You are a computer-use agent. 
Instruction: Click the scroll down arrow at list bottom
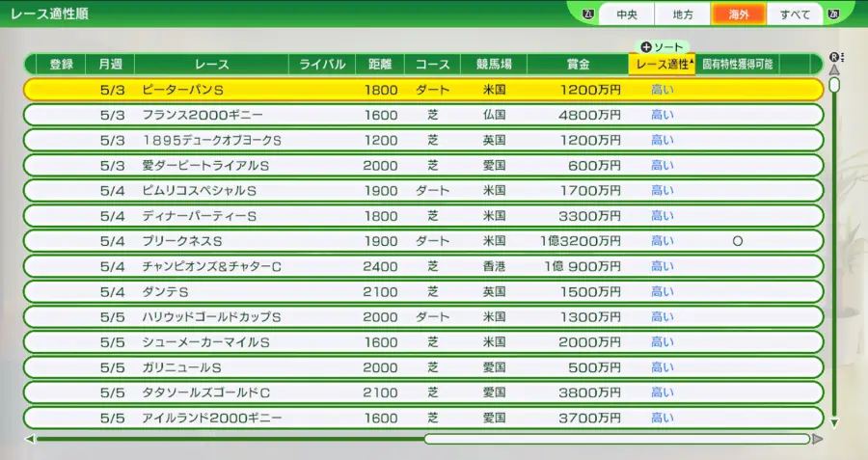[834, 422]
